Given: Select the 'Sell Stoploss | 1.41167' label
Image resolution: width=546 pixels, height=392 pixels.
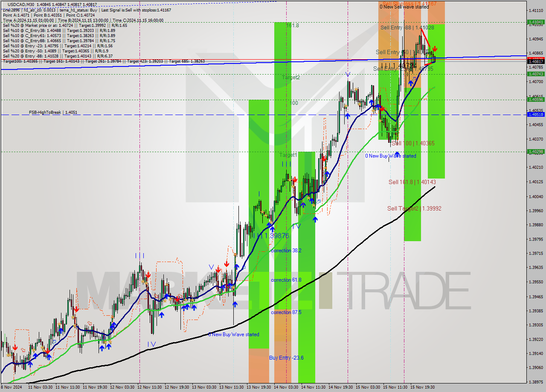Looking at the screenshot, I should (x=409, y=3).
